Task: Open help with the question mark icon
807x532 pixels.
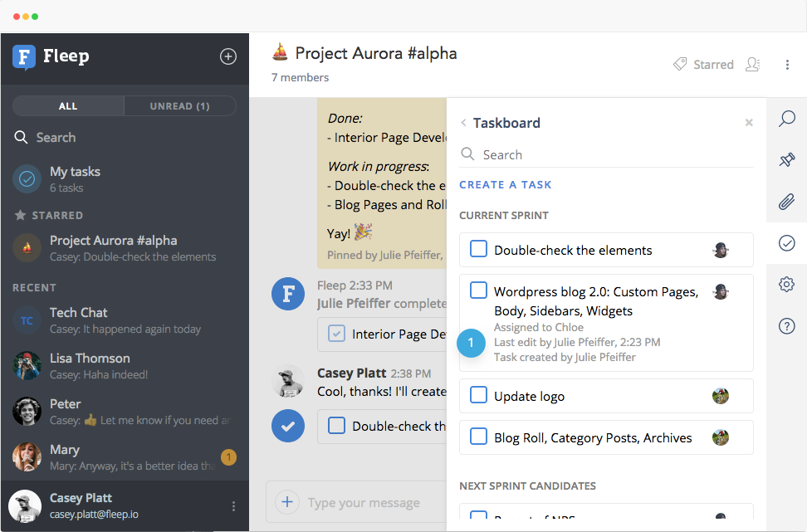Action: (786, 325)
